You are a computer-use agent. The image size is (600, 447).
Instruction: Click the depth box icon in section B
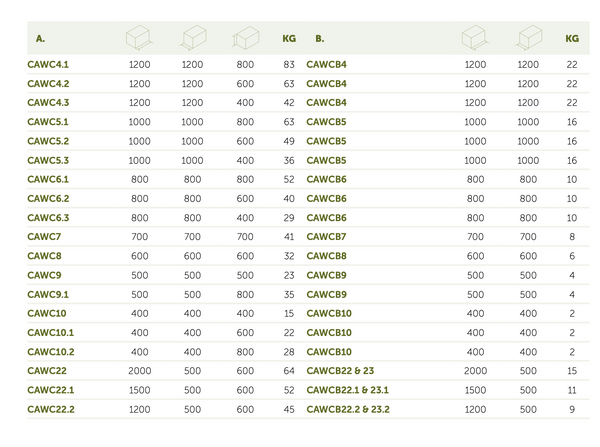tap(528, 38)
